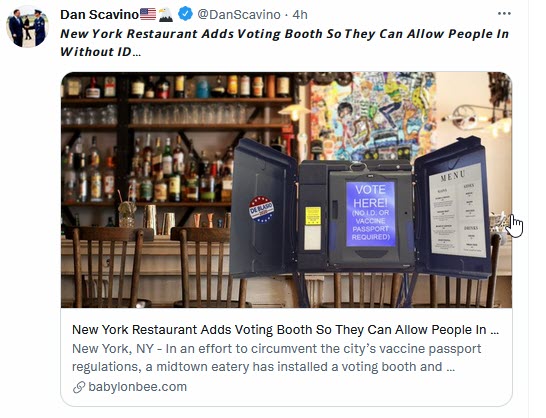Click the 'VOTE HERE!' blue screen in image
The width and height of the screenshot is (546, 418).
coord(370,213)
